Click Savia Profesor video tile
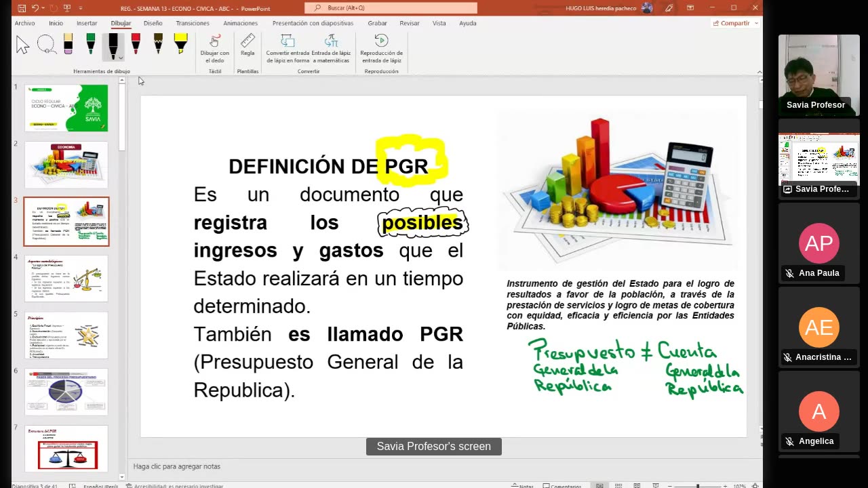Image resolution: width=868 pixels, height=488 pixels. click(818, 75)
